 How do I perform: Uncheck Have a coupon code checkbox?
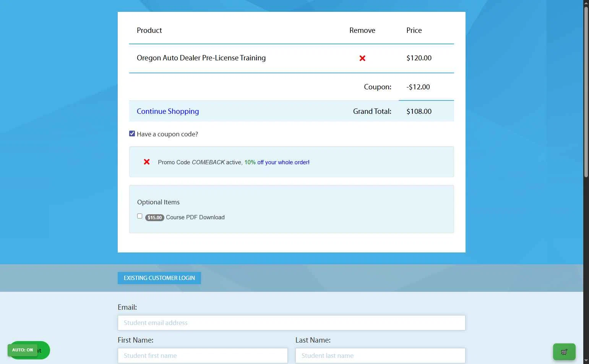132,133
